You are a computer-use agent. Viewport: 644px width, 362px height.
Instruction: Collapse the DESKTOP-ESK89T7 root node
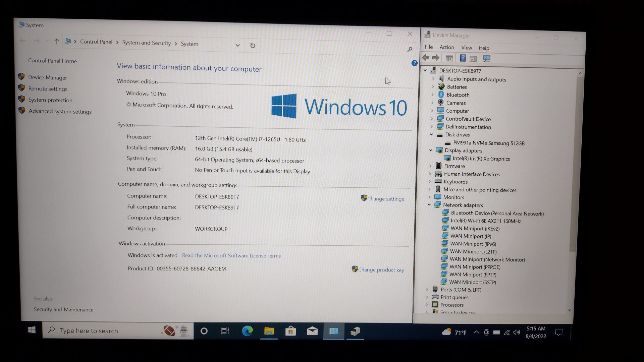(425, 70)
